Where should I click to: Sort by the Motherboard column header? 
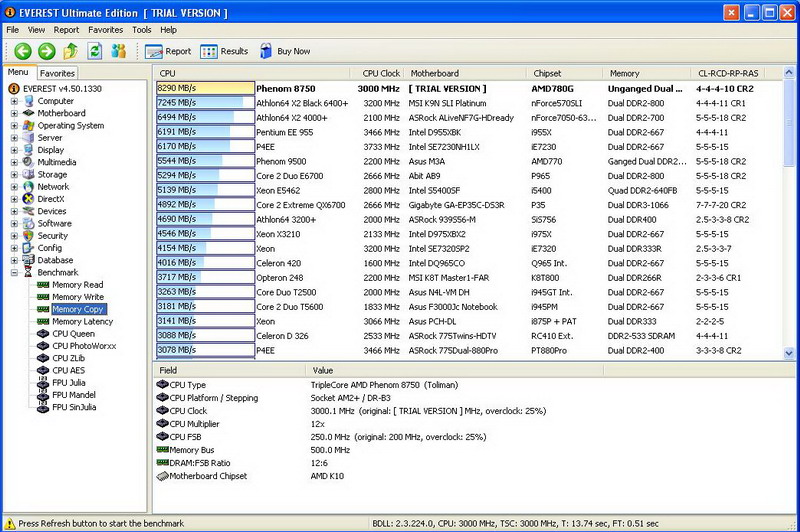[x=465, y=73]
